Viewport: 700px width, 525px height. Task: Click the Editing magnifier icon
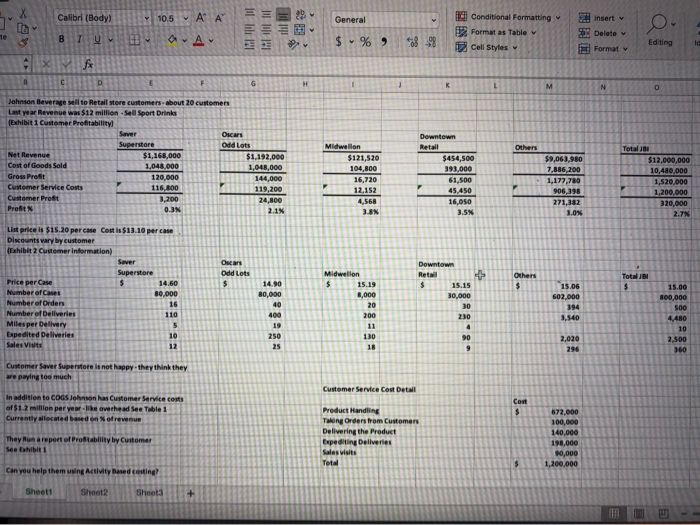coord(657,24)
